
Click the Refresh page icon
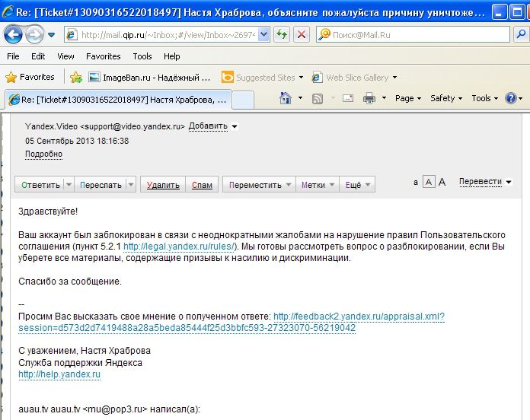282,34
